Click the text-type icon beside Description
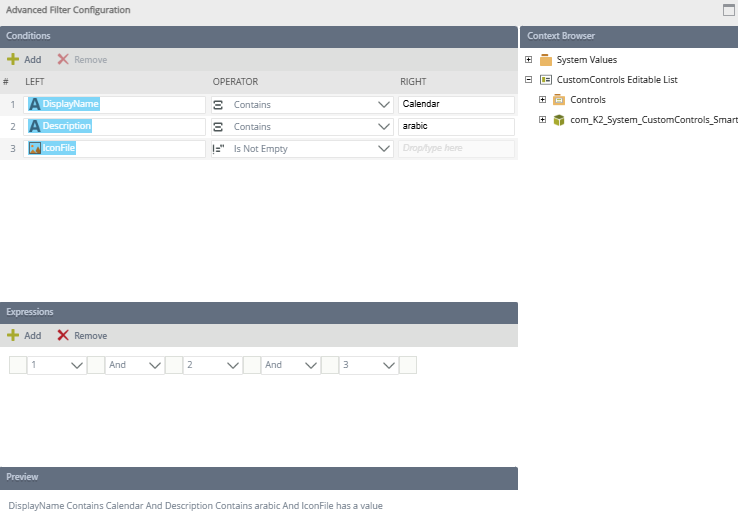The height and width of the screenshot is (529, 738). [x=34, y=126]
